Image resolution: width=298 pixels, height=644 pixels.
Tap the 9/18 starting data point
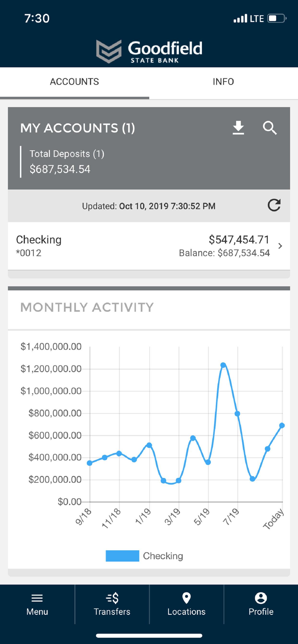pos(89,463)
